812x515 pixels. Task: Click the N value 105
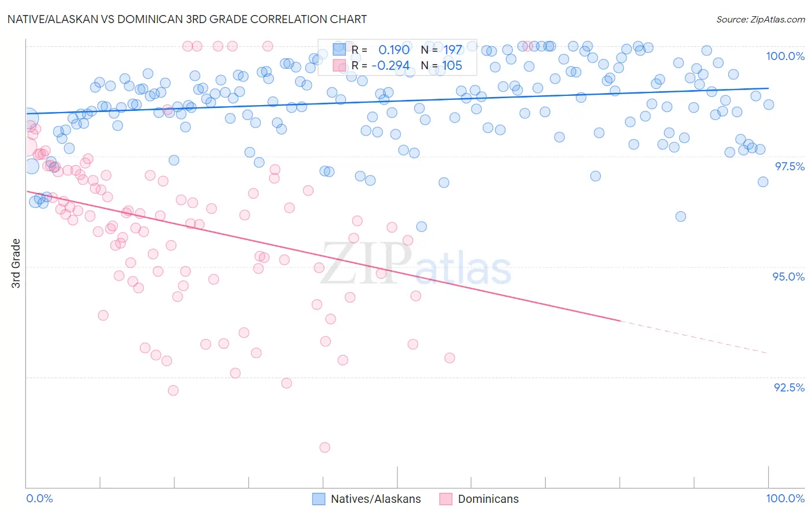(x=452, y=66)
